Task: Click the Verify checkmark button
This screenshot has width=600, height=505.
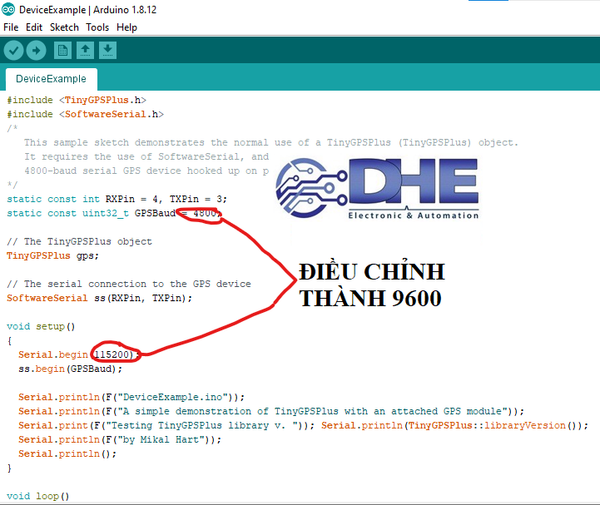Action: click(x=14, y=49)
